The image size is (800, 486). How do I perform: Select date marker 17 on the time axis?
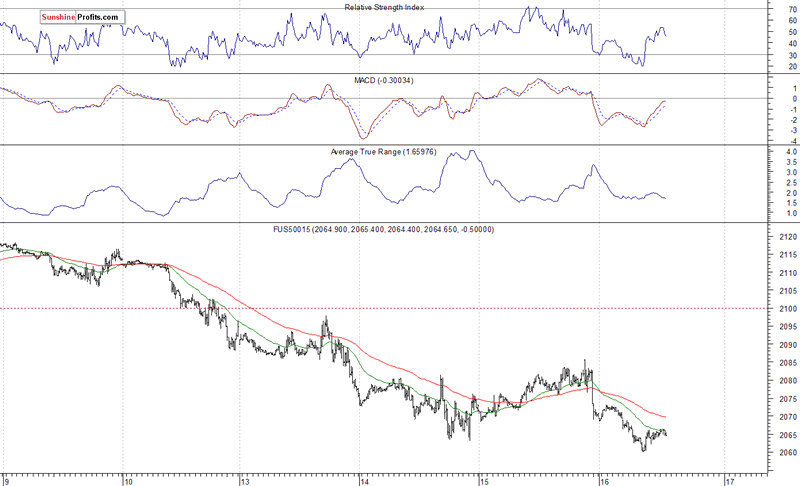[730, 479]
